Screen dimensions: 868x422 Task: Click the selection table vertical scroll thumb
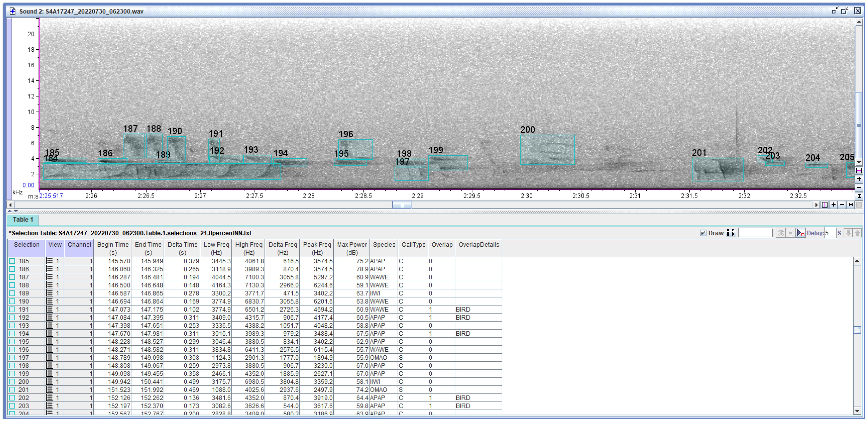pyautogui.click(x=858, y=330)
